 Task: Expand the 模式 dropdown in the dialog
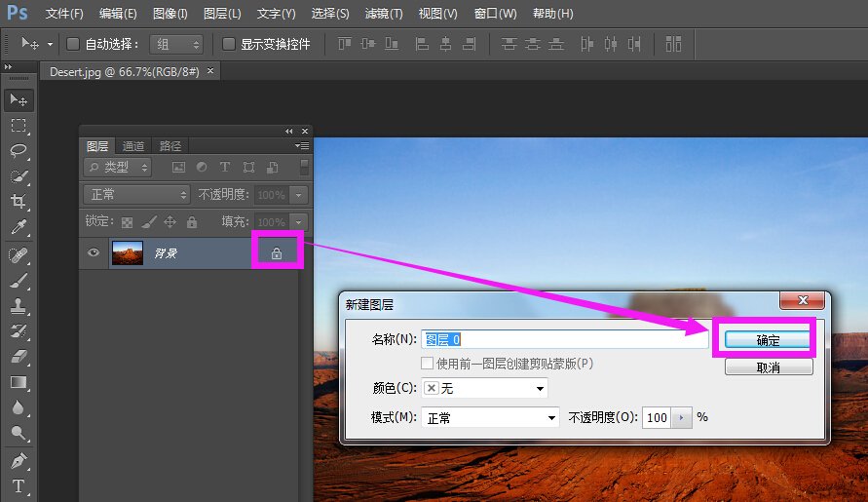[x=490, y=417]
